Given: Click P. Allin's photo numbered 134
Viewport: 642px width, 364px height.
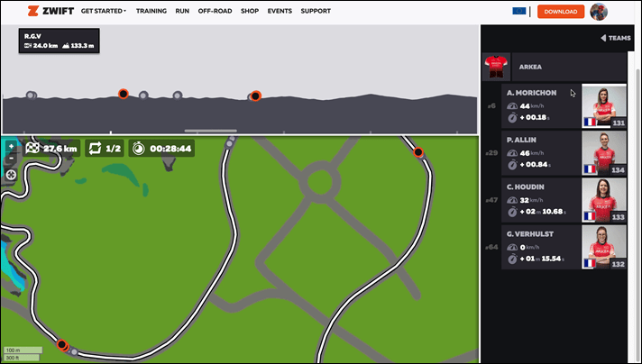Looking at the screenshot, I should [604, 153].
